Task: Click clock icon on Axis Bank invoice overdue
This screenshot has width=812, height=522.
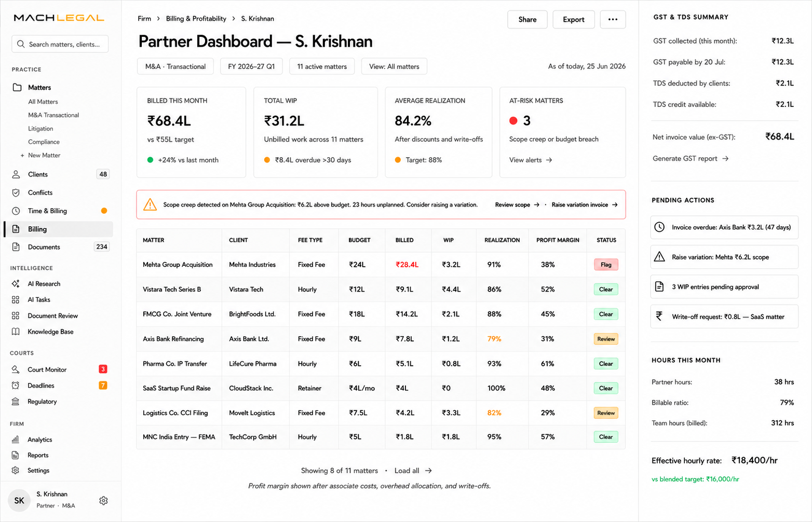Action: point(659,227)
